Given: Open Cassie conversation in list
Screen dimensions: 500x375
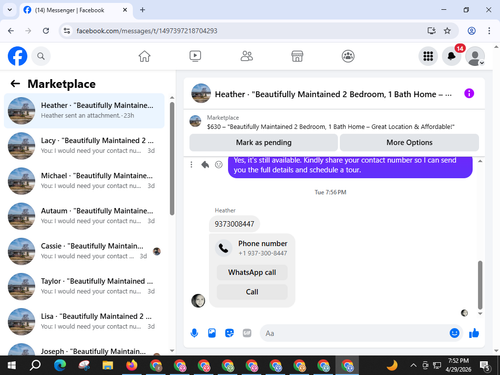Looking at the screenshot, I should coord(84,251).
